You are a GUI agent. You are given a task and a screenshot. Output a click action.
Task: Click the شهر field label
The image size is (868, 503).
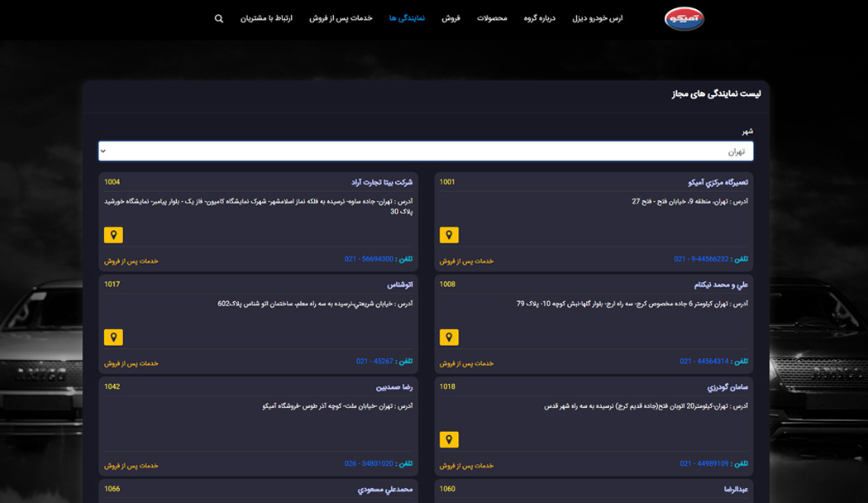click(x=747, y=132)
